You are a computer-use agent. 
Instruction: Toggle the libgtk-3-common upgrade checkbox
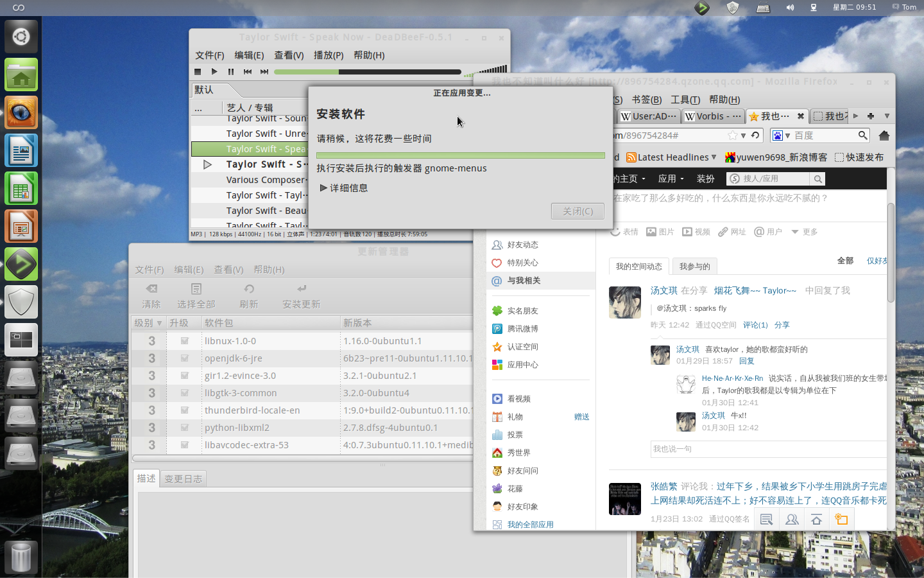point(184,393)
